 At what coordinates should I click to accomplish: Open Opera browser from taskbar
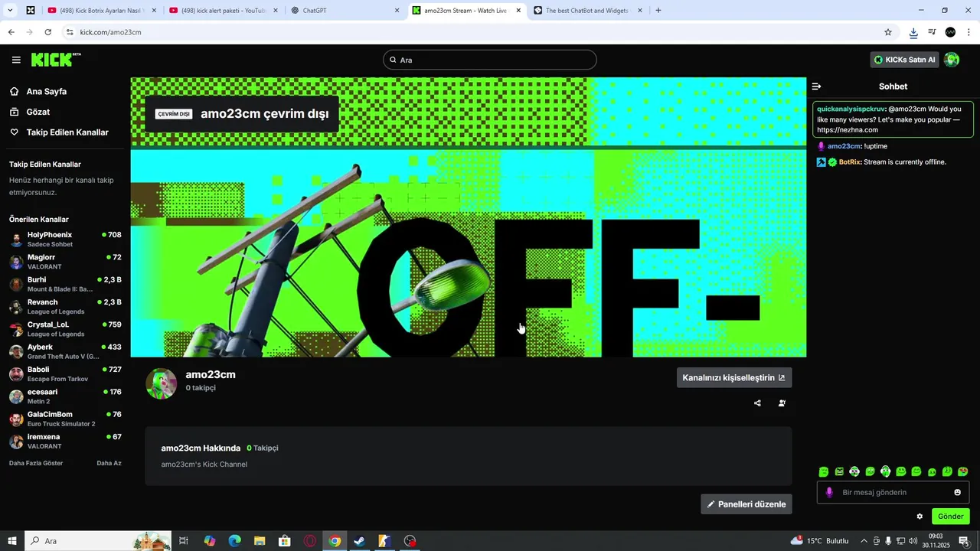[309, 541]
